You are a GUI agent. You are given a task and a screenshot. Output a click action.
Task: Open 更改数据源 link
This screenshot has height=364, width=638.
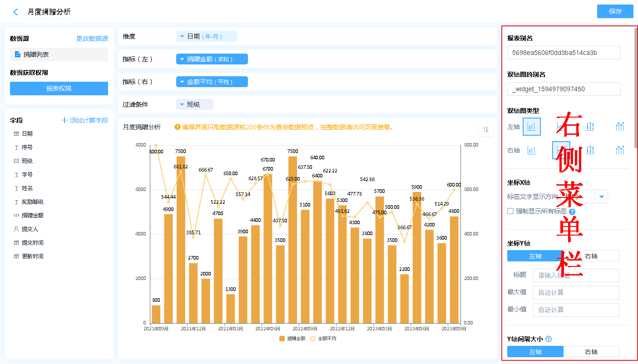click(x=92, y=39)
